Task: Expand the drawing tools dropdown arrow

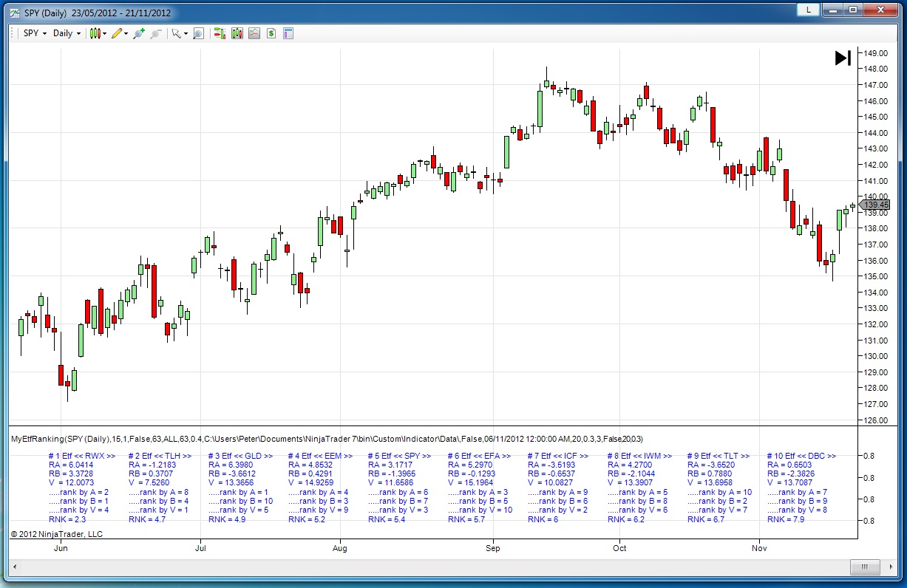Action: [x=126, y=33]
